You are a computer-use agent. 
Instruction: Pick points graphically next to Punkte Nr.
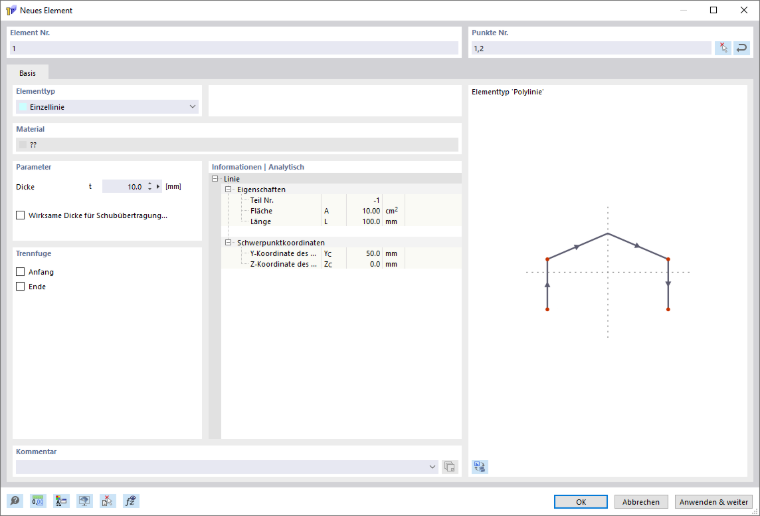723,47
